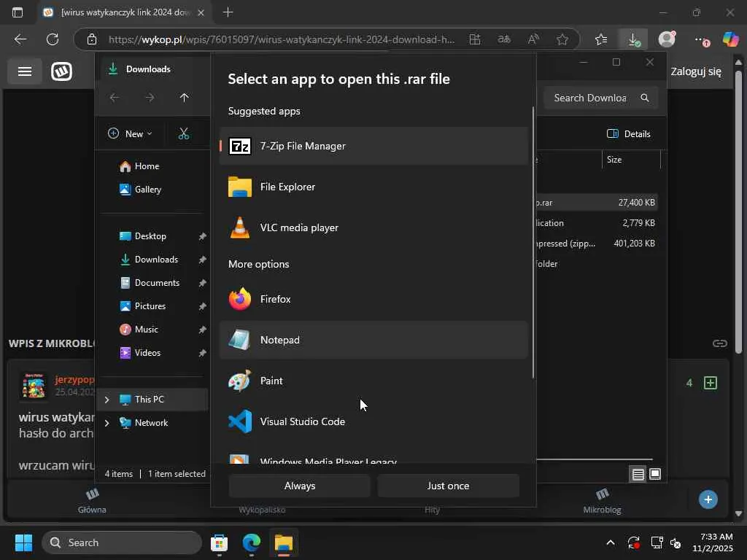Expand the This PC tree node
747x560 pixels.
pyautogui.click(x=107, y=400)
